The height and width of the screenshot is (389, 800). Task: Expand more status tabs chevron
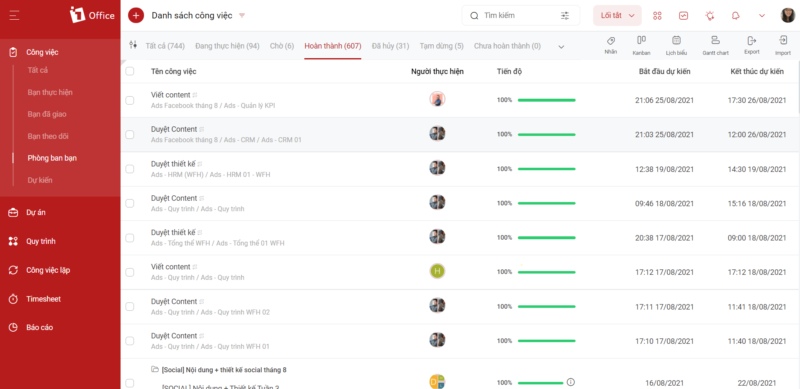(x=561, y=46)
